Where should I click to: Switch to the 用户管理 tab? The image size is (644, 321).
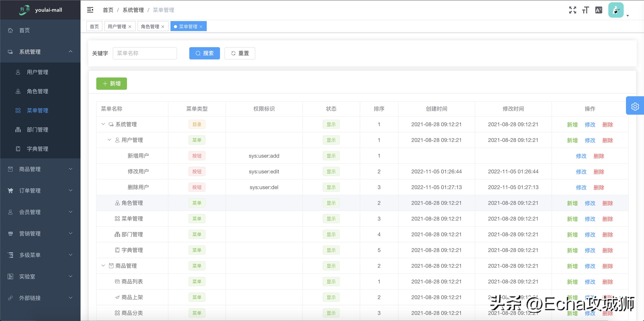[117, 26]
